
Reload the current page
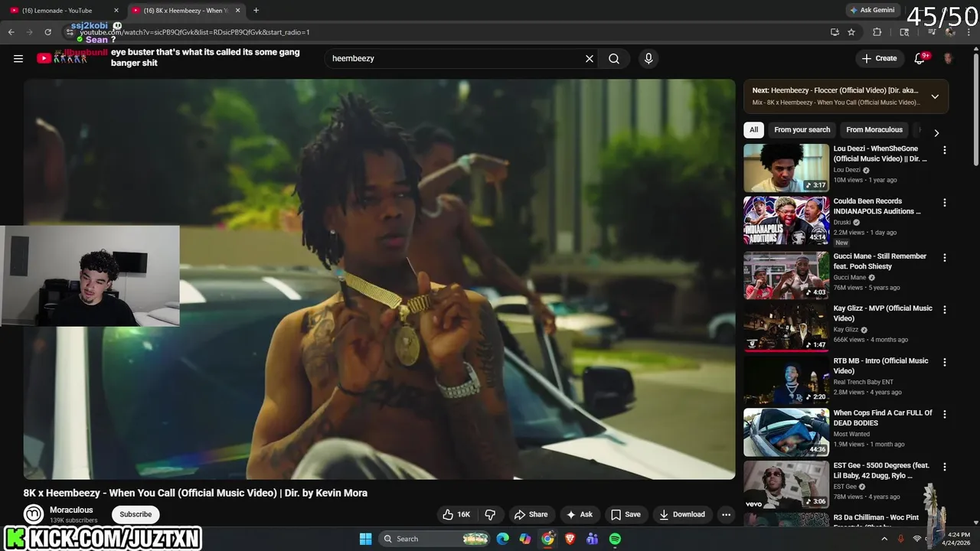click(47, 32)
